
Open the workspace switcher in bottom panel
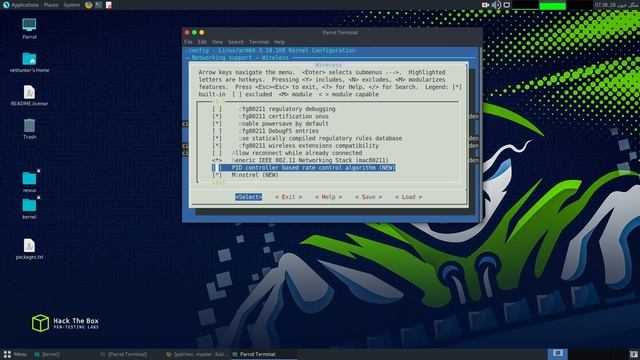coord(558,353)
